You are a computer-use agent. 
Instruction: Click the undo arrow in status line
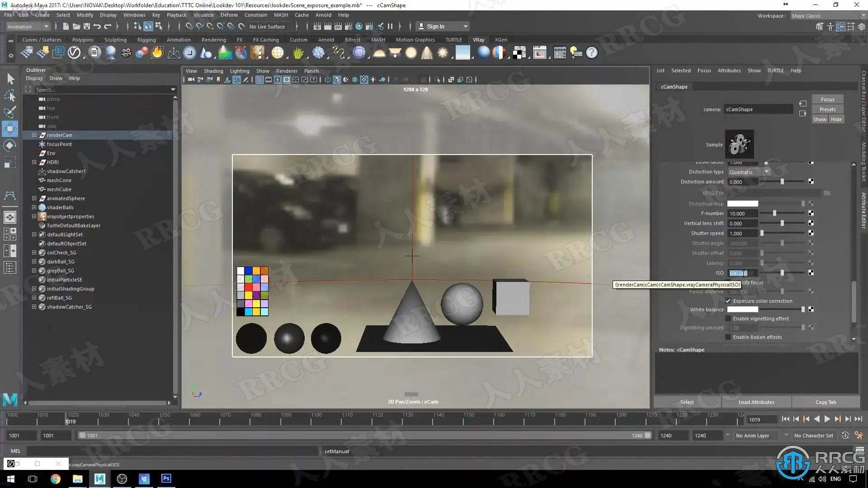[97, 27]
